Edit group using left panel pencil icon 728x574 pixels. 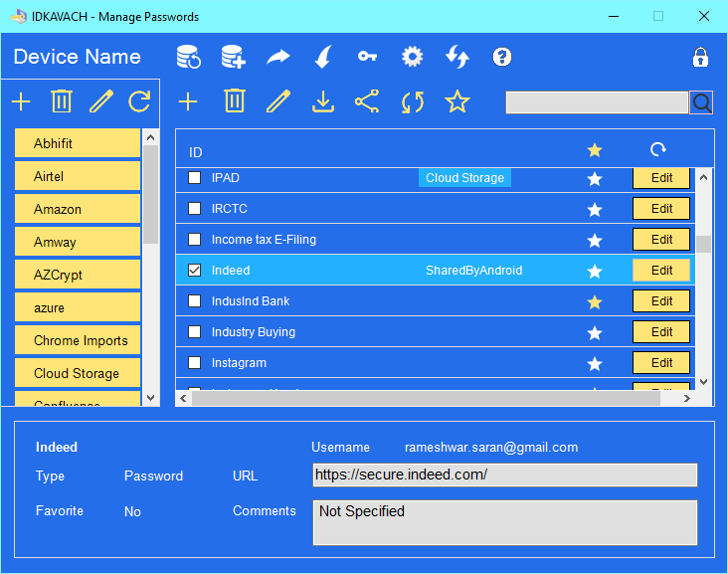pos(101,101)
